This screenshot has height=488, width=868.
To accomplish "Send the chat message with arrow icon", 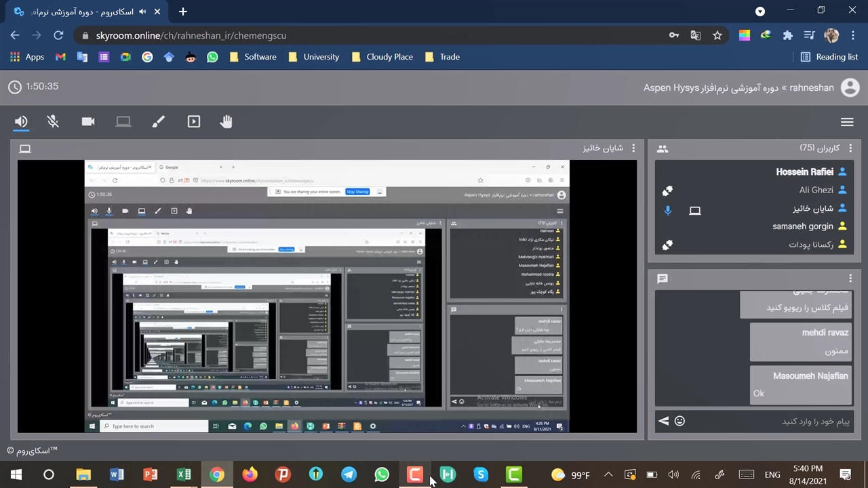I will [663, 422].
